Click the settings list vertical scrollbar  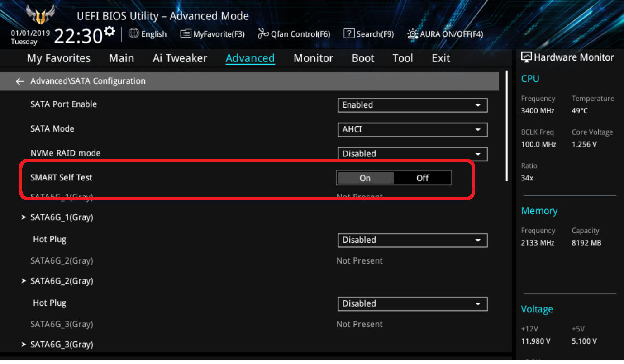[x=506, y=126]
